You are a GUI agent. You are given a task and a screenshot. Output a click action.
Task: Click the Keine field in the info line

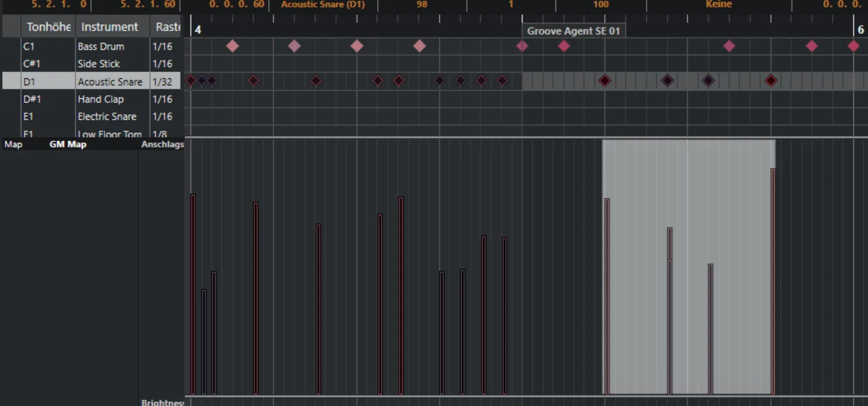(x=718, y=5)
